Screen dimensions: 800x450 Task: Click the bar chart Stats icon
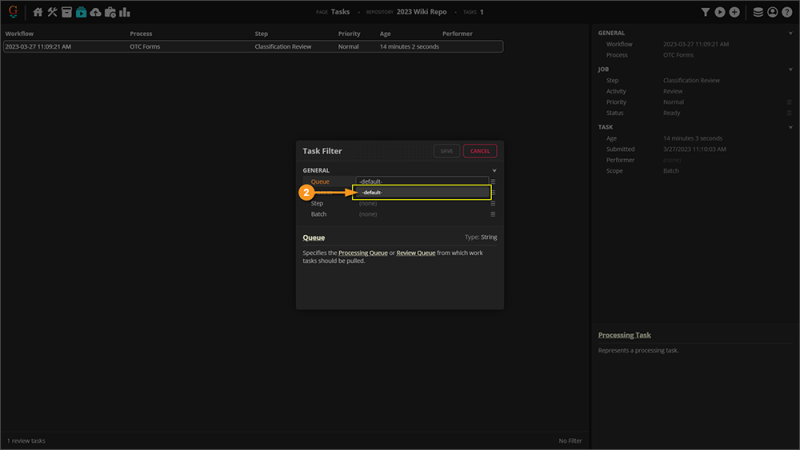click(125, 12)
